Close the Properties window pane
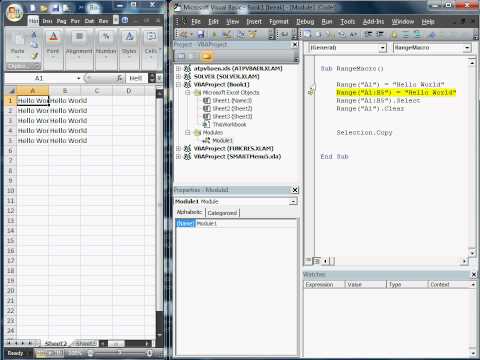Screen dimensions: 480x360 295,190
